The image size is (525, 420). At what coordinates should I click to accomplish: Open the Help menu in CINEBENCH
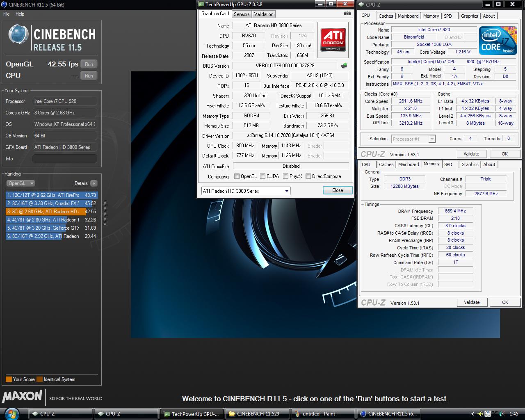click(20, 14)
